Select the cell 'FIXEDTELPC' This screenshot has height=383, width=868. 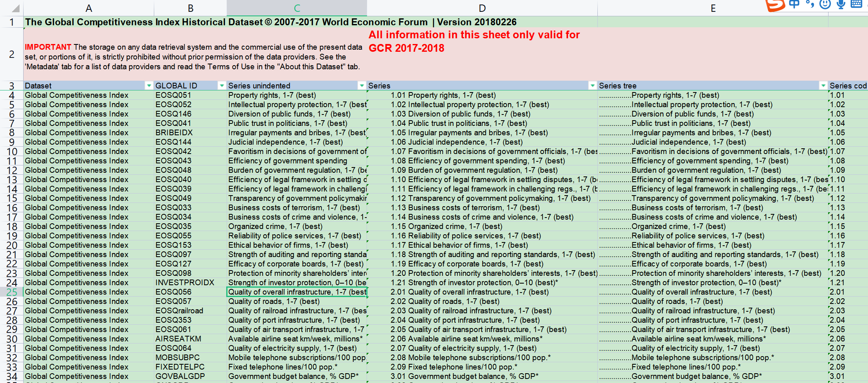click(190, 367)
